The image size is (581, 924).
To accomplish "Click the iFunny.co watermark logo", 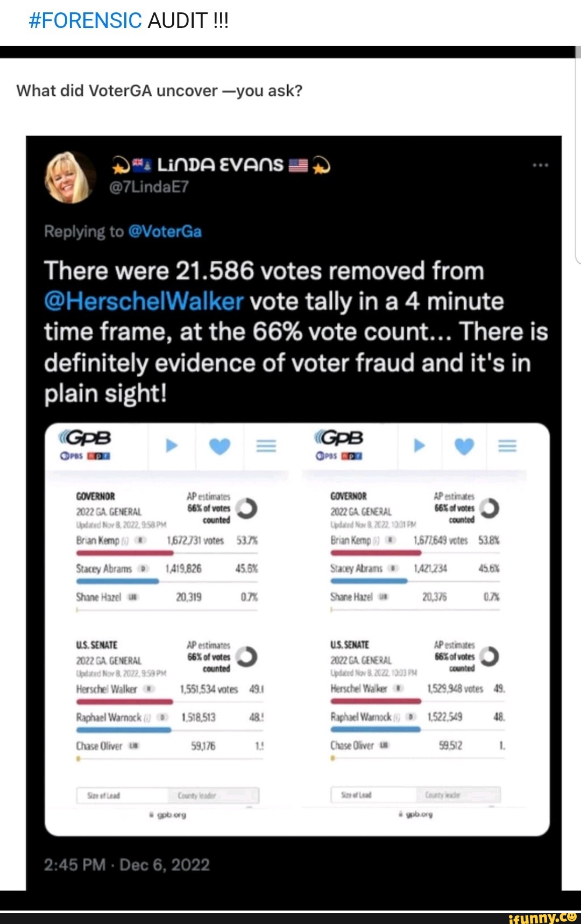I will [x=542, y=917].
